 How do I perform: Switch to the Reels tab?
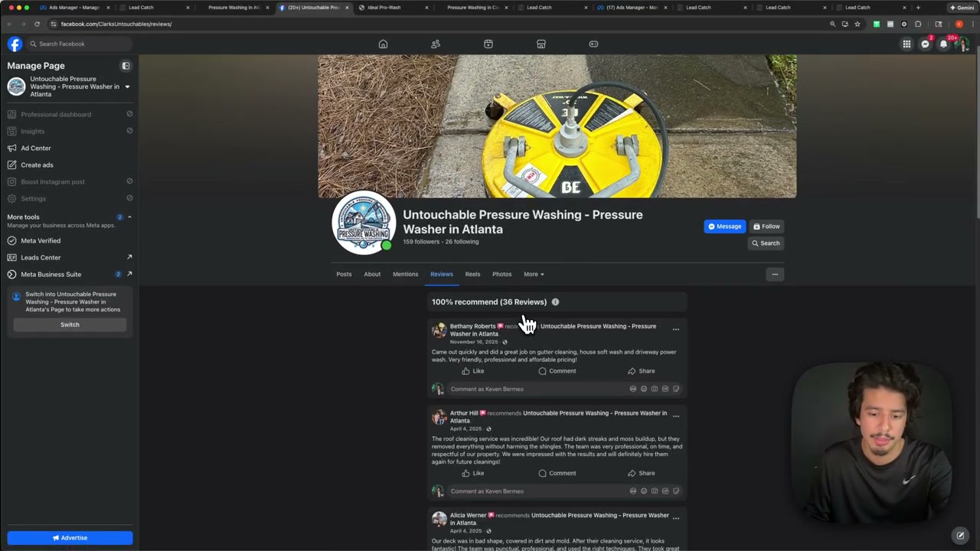(472, 274)
